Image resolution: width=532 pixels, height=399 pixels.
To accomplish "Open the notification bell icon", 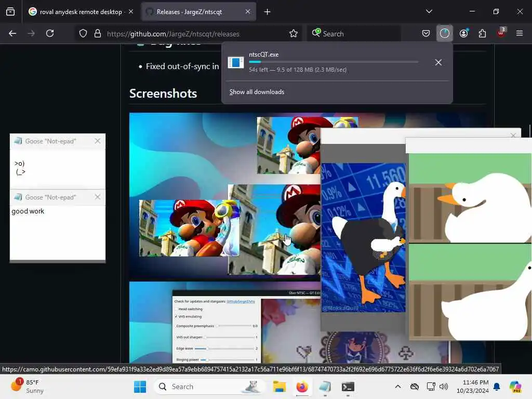I will click(x=497, y=387).
